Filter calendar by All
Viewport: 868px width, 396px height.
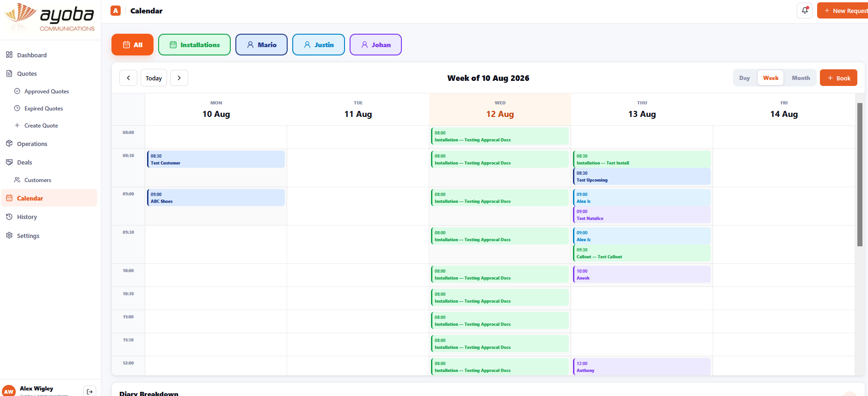tap(132, 45)
